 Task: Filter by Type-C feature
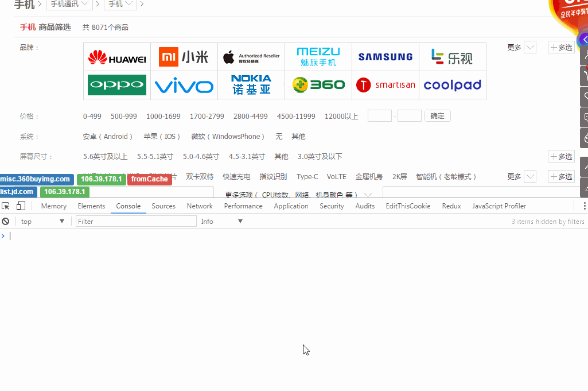(307, 177)
